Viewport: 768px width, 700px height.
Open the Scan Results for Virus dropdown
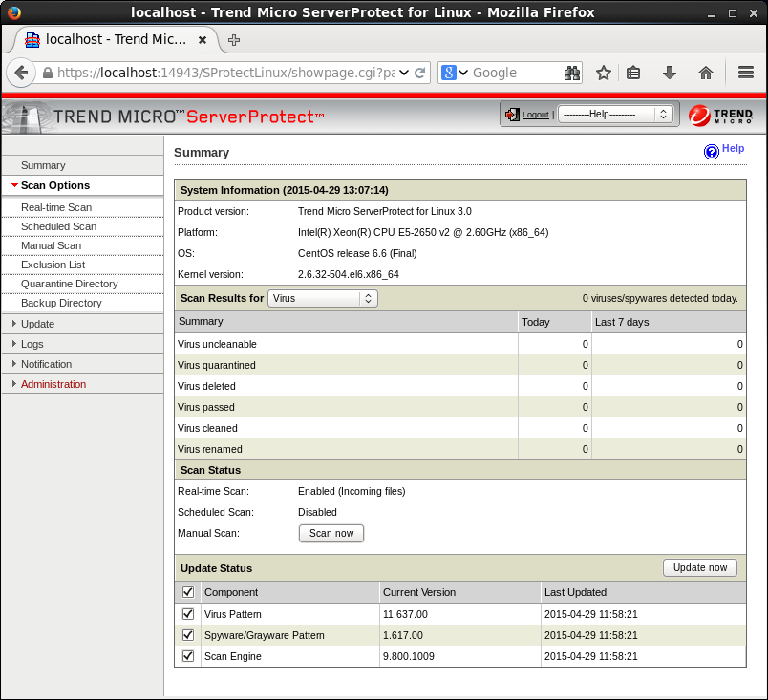(322, 298)
